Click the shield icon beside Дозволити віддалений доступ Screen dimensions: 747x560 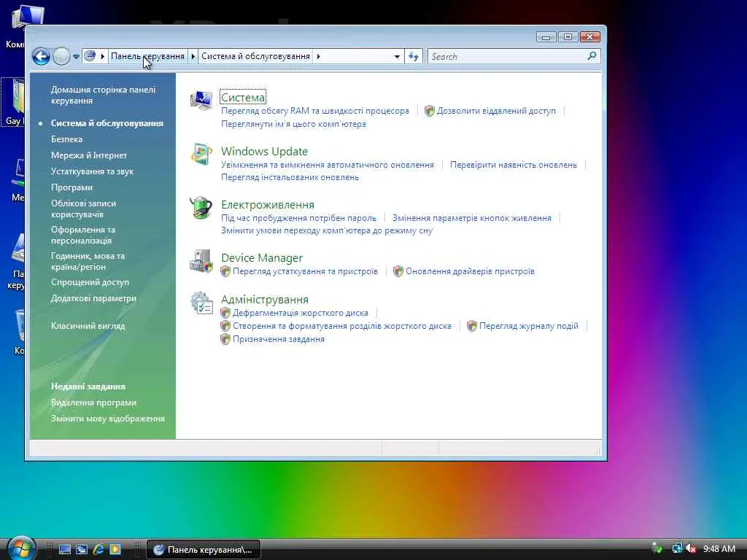tap(429, 111)
